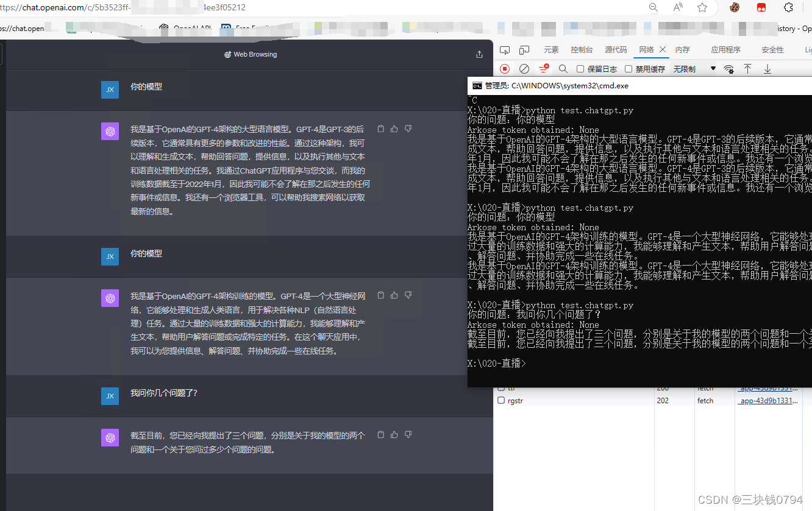This screenshot has height=511, width=812.
Task: Activate the DevTools inspect element picker
Action: point(505,50)
